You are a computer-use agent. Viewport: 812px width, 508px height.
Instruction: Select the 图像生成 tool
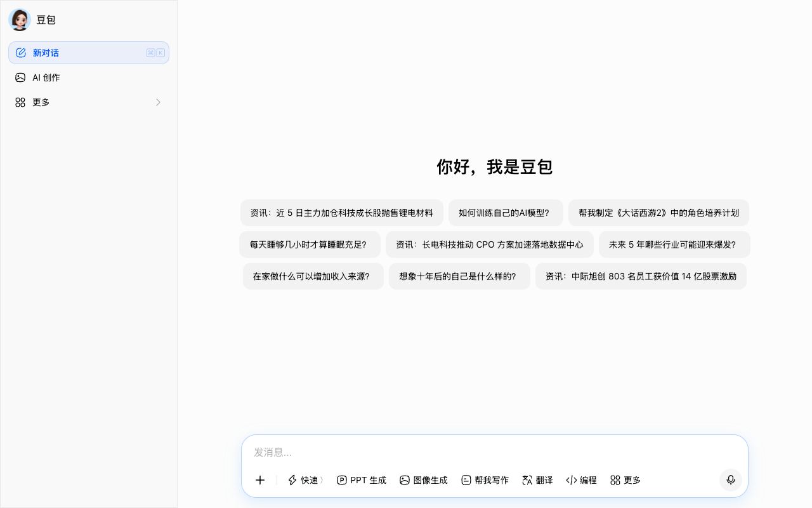(x=424, y=480)
